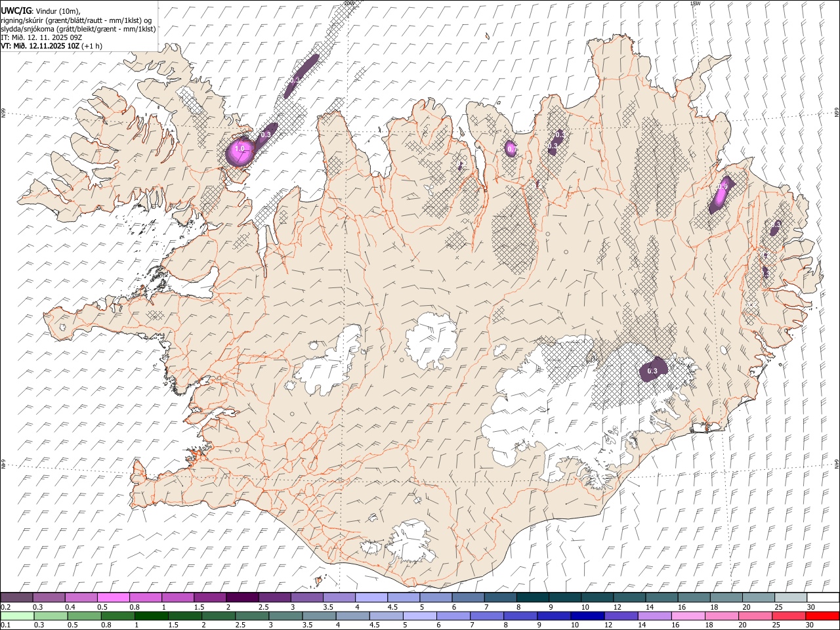Select light pink bottom swatch from 16 to 18

point(688,616)
